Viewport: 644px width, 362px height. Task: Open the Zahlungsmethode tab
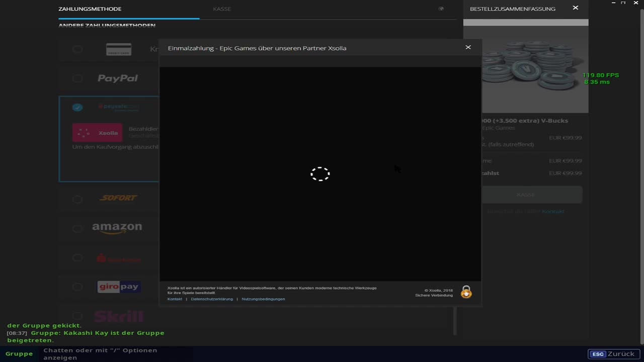[90, 9]
